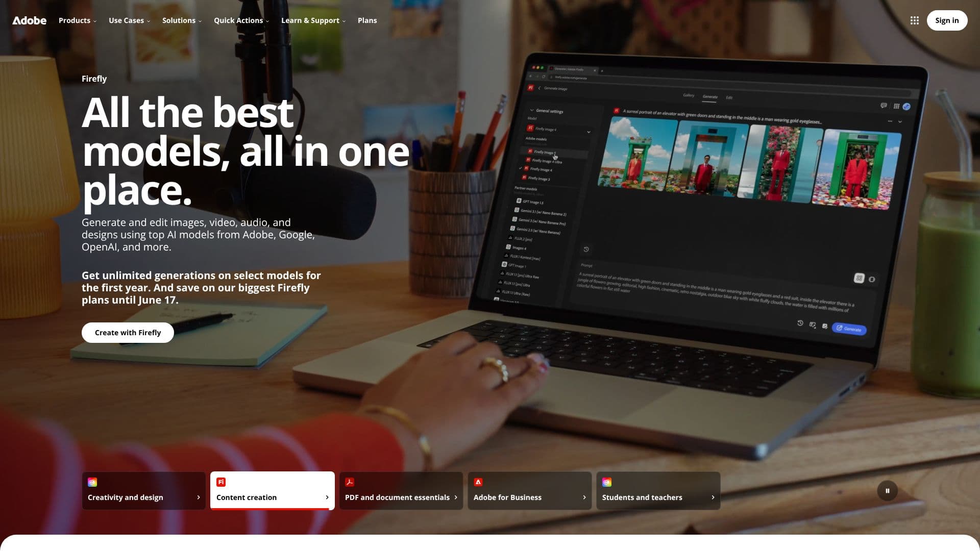Open the app switcher grid icon

pyautogui.click(x=914, y=20)
